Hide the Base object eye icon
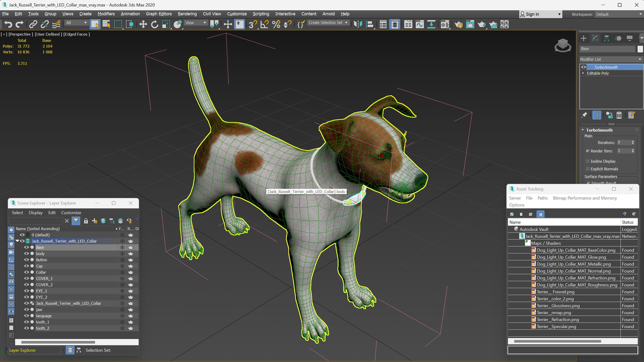 coord(26,247)
